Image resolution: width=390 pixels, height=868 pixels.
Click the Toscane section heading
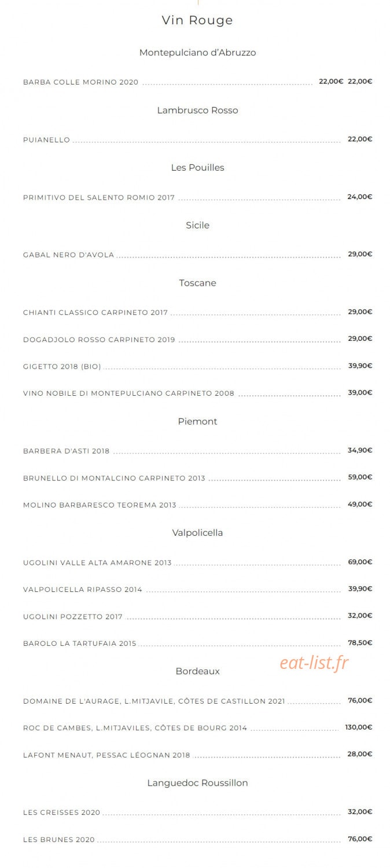(x=197, y=283)
